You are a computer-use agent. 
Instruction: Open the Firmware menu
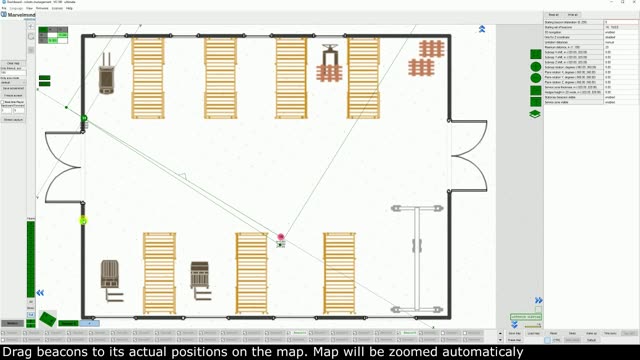(42, 8)
